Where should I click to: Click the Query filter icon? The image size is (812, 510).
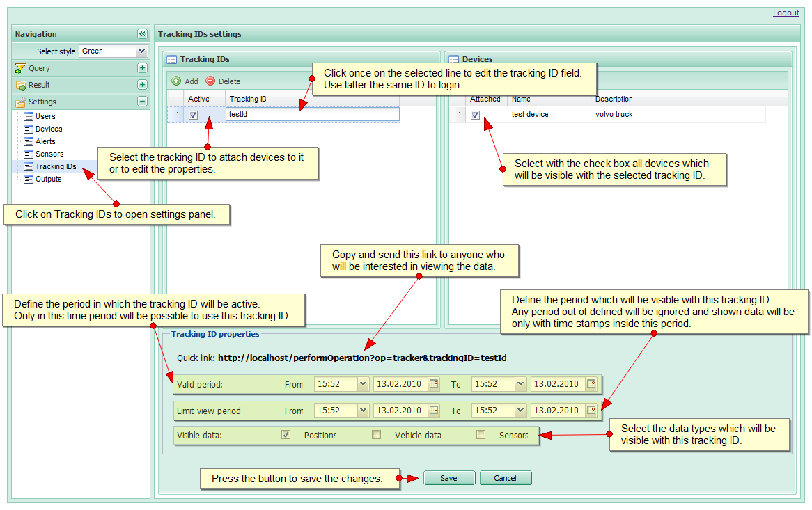pyautogui.click(x=20, y=68)
